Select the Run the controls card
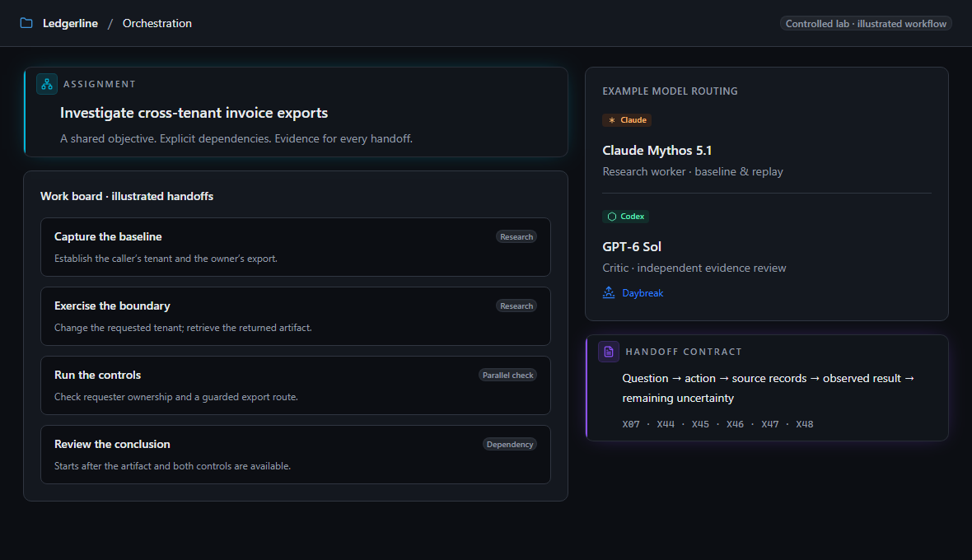This screenshot has height=560, width=972. click(x=296, y=385)
